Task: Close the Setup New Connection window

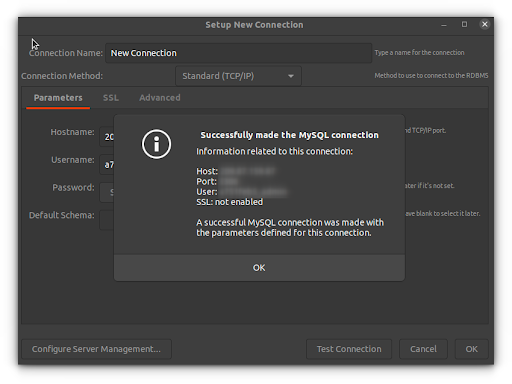Action: (485, 24)
